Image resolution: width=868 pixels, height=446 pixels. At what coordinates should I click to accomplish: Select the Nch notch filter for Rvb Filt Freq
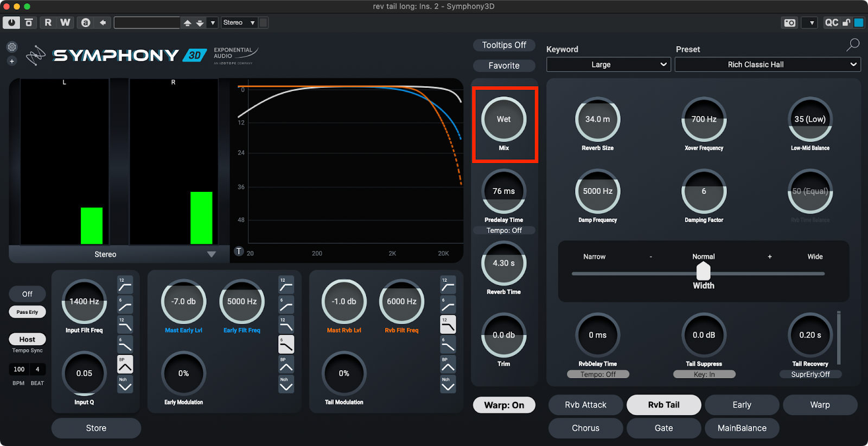point(448,384)
